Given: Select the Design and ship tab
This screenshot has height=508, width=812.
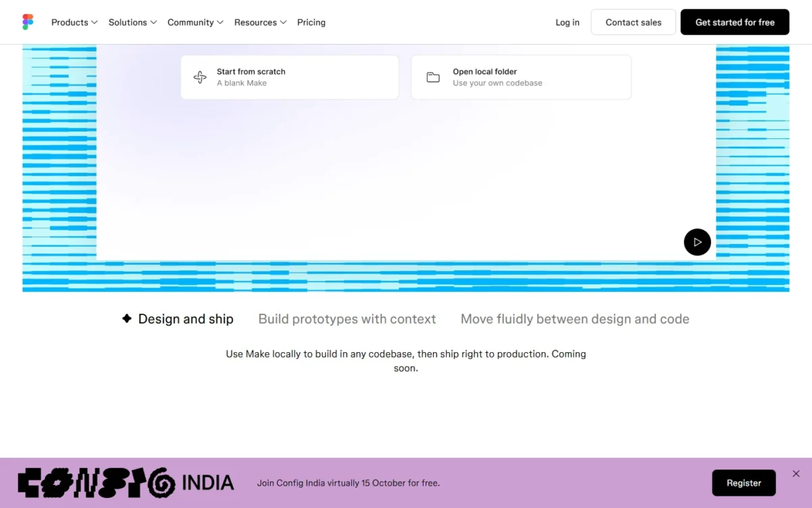Looking at the screenshot, I should pos(178,319).
